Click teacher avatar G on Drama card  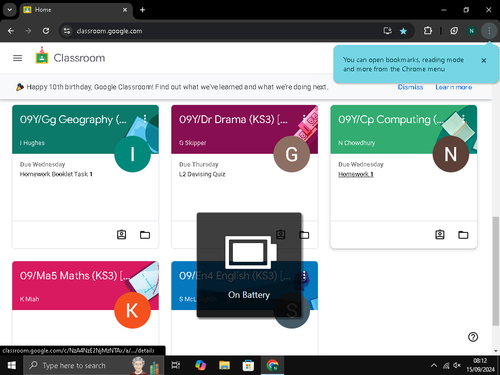click(x=292, y=154)
